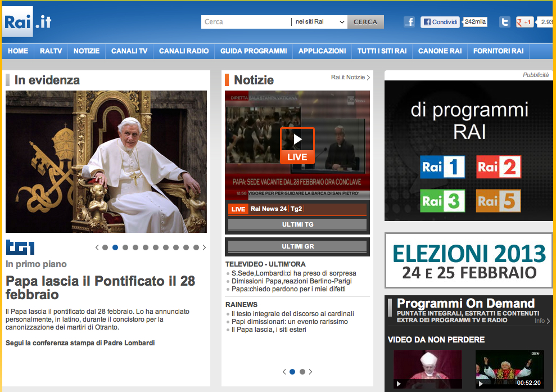Click the ULTIMI TG button
The height and width of the screenshot is (392, 556).
(x=297, y=224)
